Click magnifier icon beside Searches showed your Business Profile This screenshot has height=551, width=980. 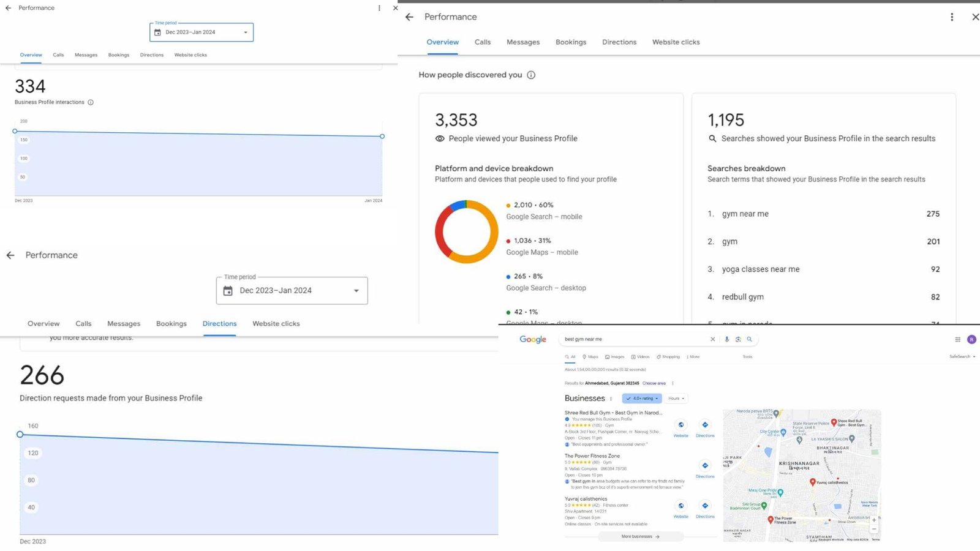[x=712, y=138]
